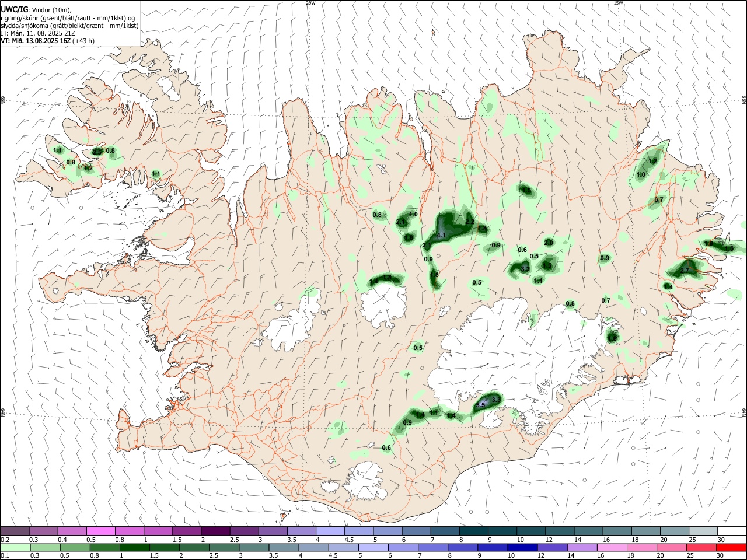Click the lightest green rain swatch at 0.1
Image resolution: width=747 pixels, height=560 pixels.
pos(15,547)
